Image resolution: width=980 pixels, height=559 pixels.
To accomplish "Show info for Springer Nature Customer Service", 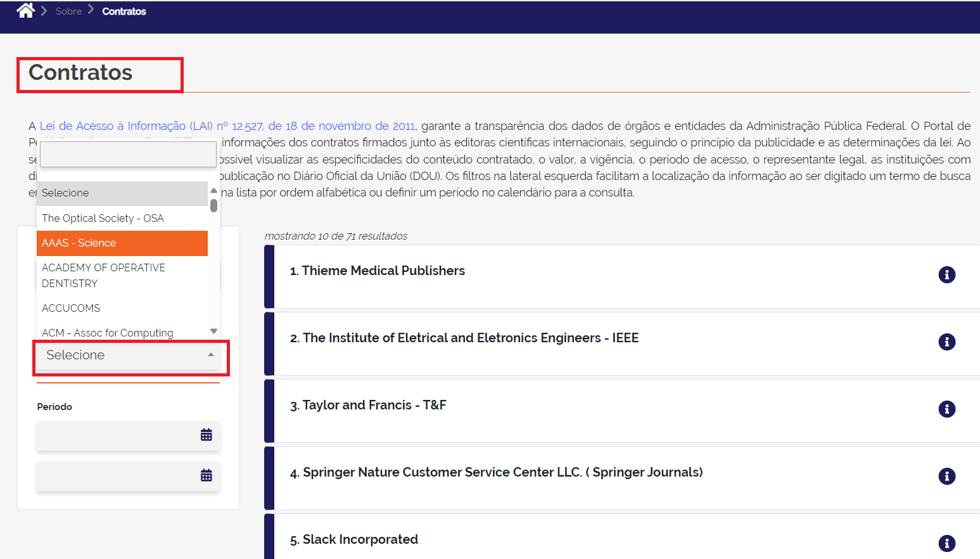I will click(946, 476).
